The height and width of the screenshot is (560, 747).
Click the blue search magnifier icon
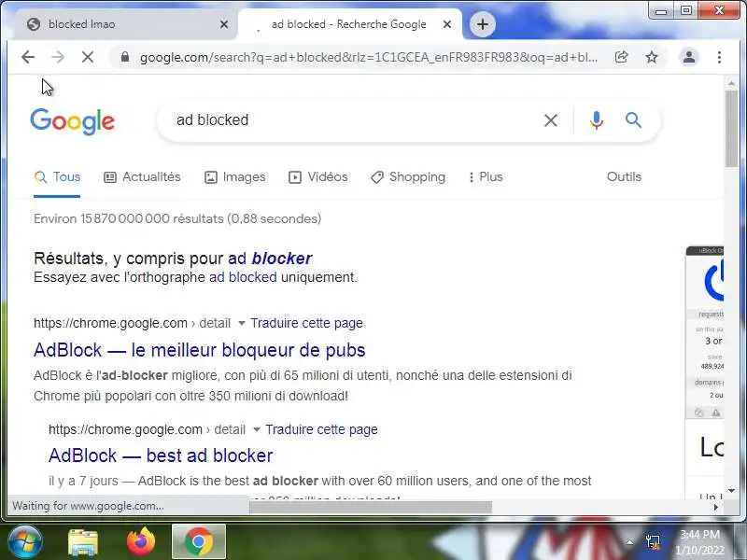coord(633,120)
